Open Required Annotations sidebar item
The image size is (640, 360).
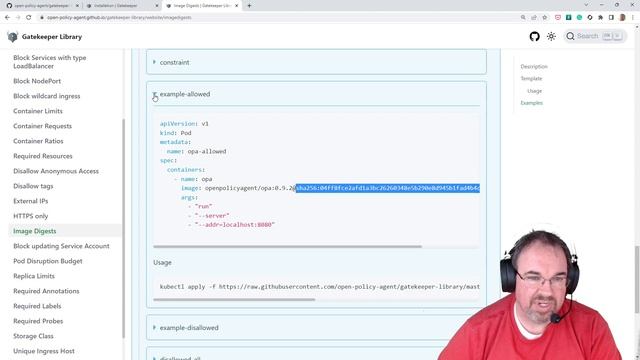point(46,291)
